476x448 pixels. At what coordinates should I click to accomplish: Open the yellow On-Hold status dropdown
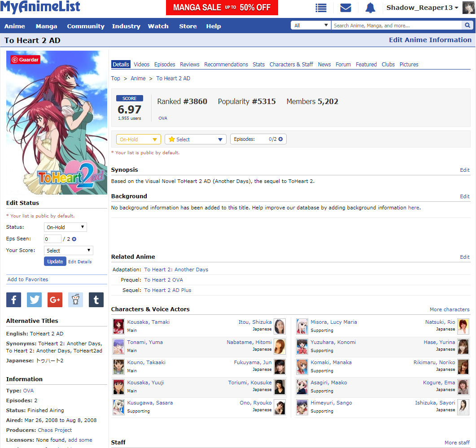coord(138,139)
